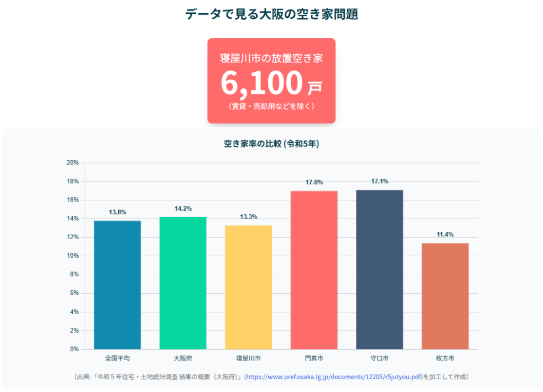Screen dimensions: 543x392
Task: Click the 13.3% data label
Action: click(x=248, y=217)
